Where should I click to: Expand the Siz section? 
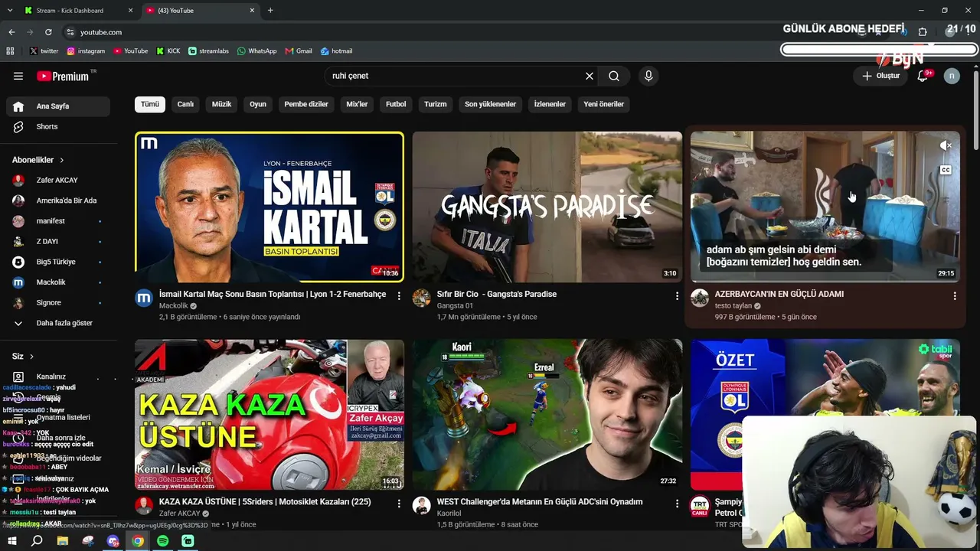tap(23, 357)
